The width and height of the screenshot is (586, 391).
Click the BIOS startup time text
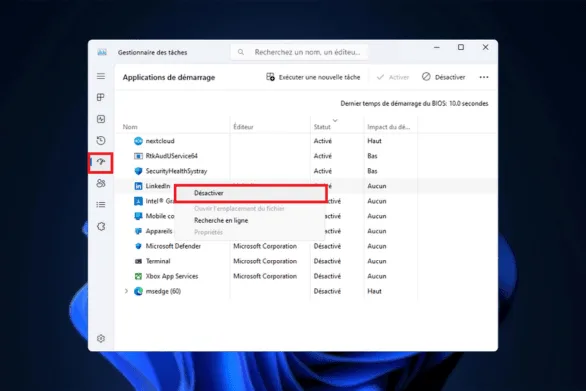tap(414, 104)
